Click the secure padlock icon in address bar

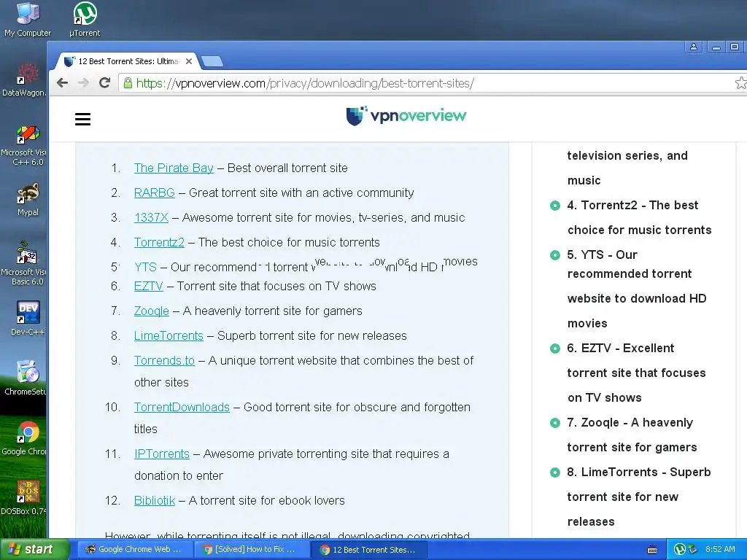point(128,83)
